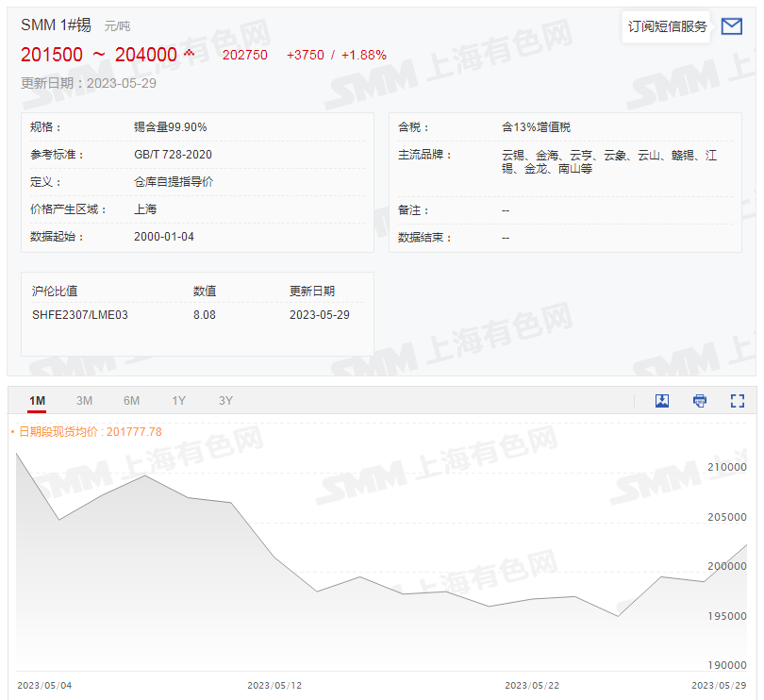Select the 3Y chart range
This screenshot has width=764, height=700.
tap(225, 400)
